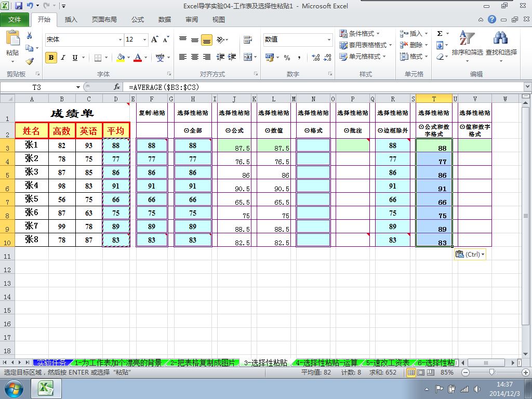Click the Windows Start button
The image size is (532, 399).
14,389
